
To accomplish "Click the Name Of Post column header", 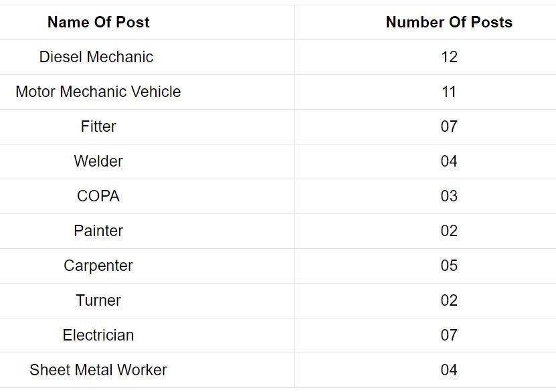I will [98, 22].
